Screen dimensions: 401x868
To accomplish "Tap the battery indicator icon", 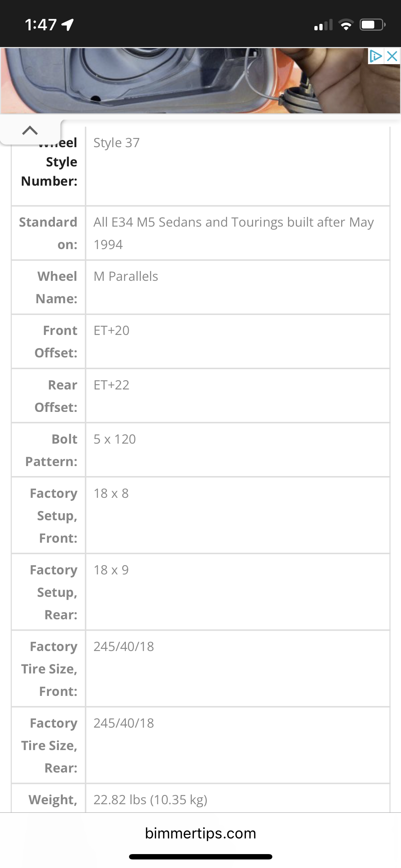I will pos(372,25).
